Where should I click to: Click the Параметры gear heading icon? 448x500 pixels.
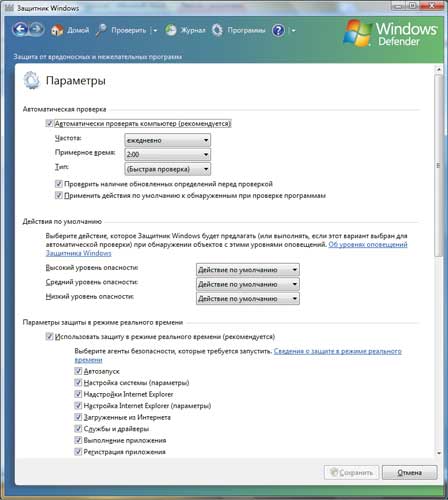(x=31, y=80)
